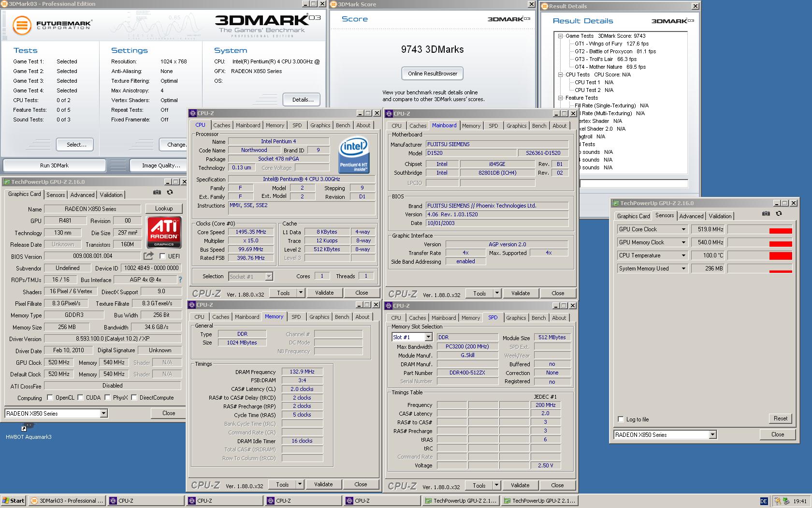This screenshot has height=508, width=812.
Task: Click the Reset button in GPU-Z Sensors
Action: pos(780,418)
